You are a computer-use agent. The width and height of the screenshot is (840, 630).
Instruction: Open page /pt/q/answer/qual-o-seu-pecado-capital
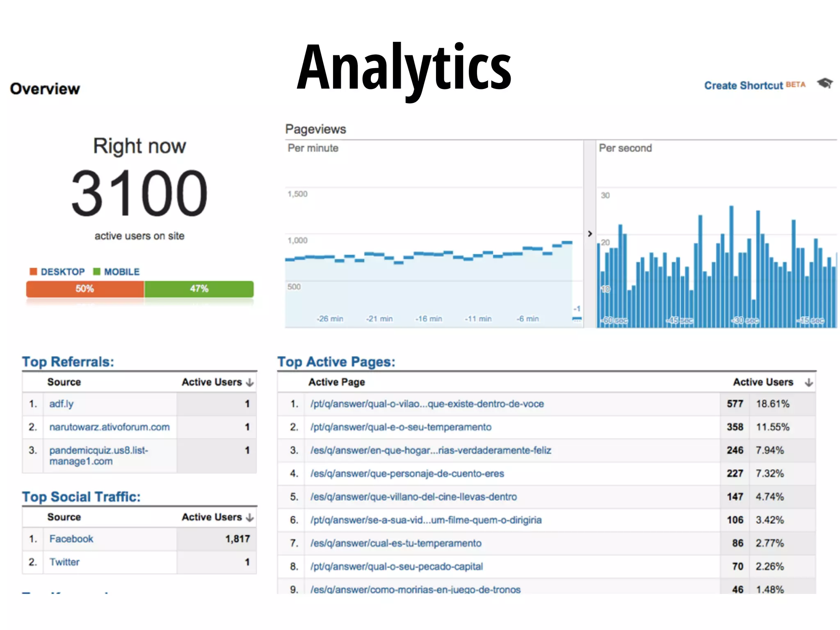pos(396,566)
